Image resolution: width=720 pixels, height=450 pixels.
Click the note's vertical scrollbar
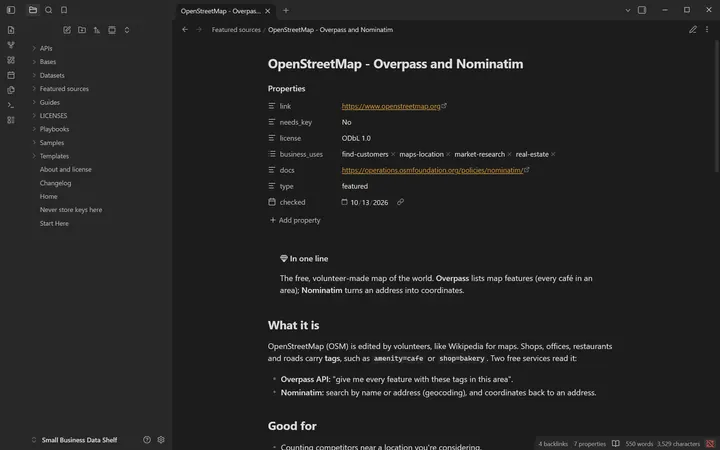[x=717, y=106]
